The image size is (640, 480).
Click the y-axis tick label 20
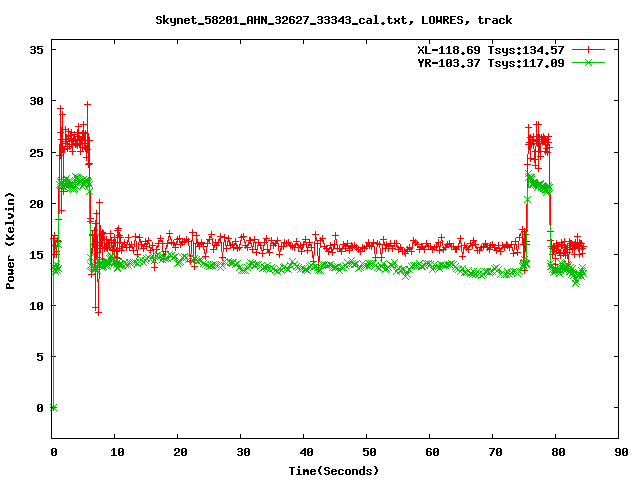[36, 204]
